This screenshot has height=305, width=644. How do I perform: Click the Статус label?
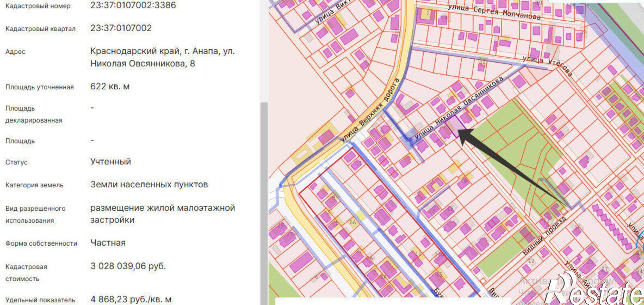tap(16, 162)
